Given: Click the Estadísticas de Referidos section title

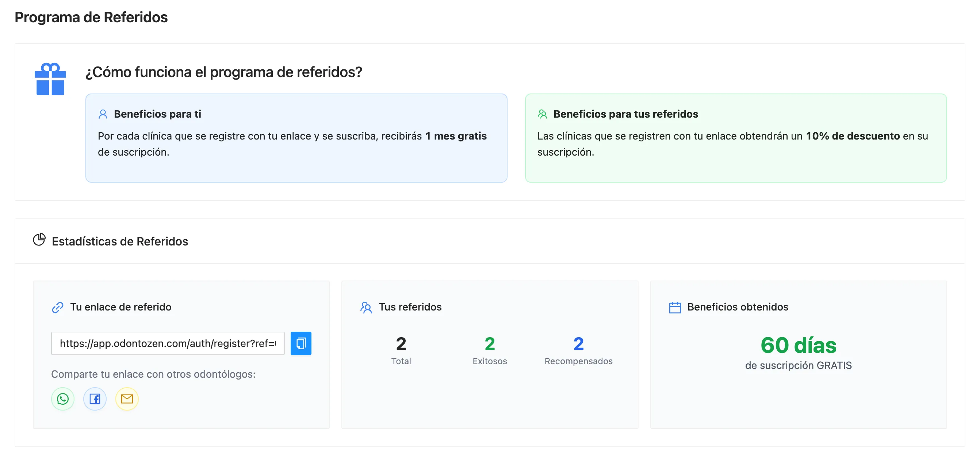Looking at the screenshot, I should (119, 241).
